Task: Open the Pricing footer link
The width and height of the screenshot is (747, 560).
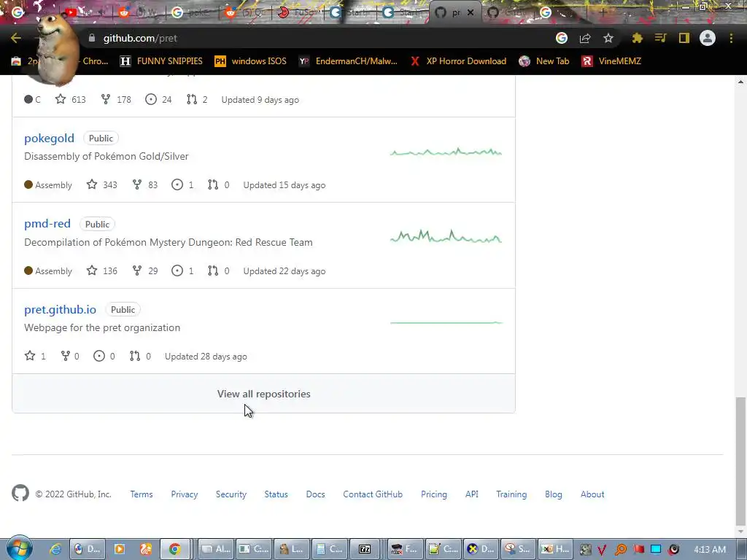Action: tap(434, 494)
